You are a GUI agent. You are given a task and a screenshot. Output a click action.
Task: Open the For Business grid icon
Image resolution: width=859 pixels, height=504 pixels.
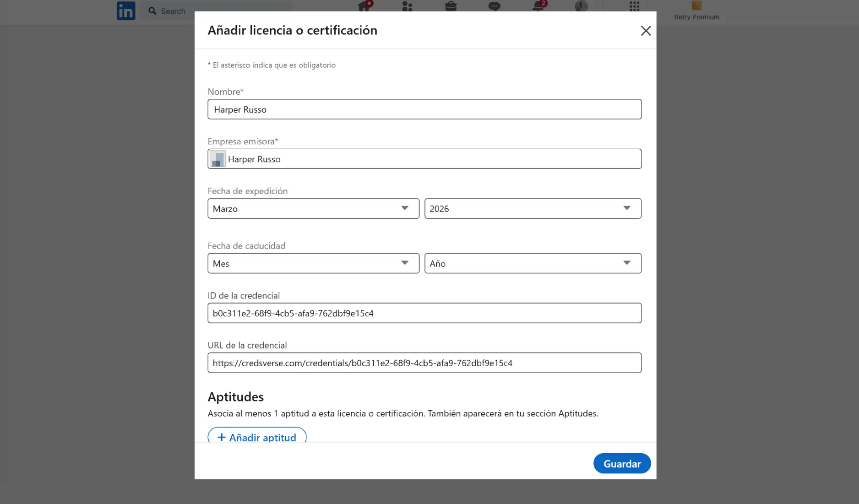point(634,7)
